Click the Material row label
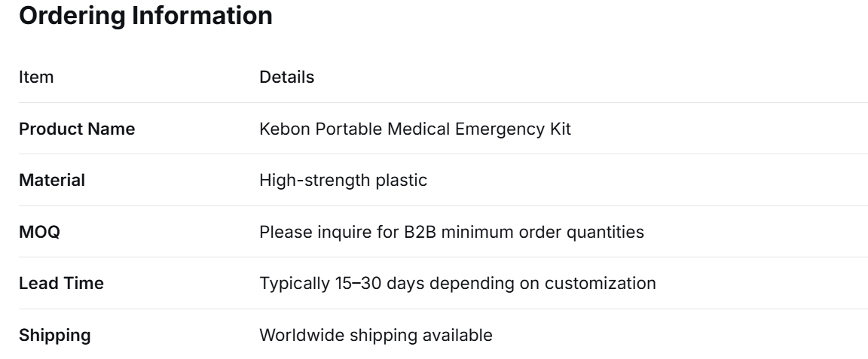This screenshot has height=359, width=868. point(52,181)
